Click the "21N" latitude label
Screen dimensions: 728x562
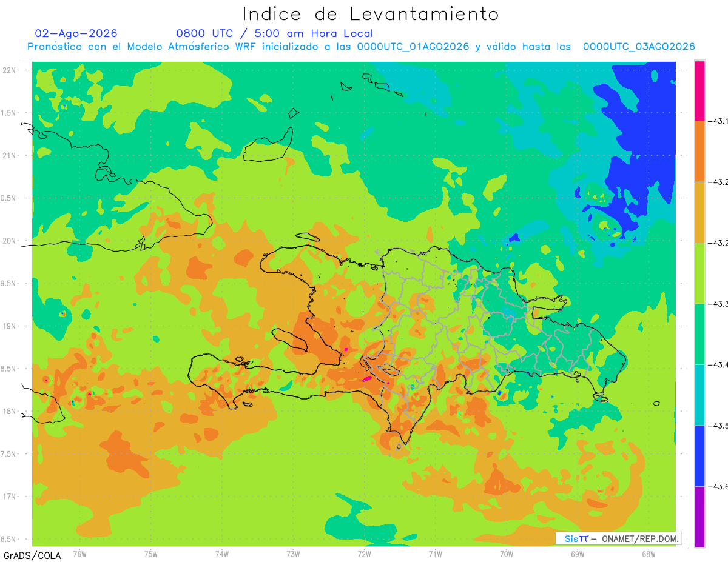[x=9, y=155]
